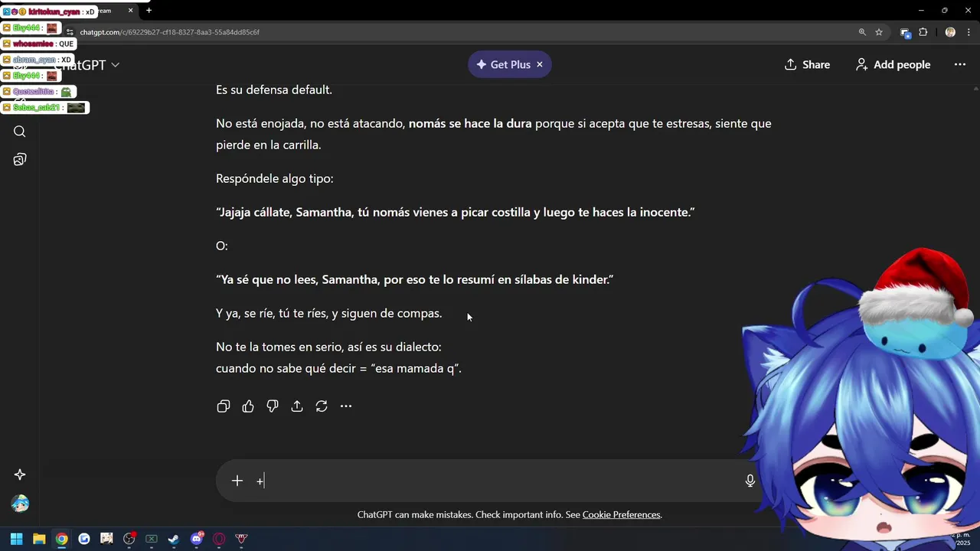Click the bold phrase "nomás se hace la dura"

tap(470, 123)
